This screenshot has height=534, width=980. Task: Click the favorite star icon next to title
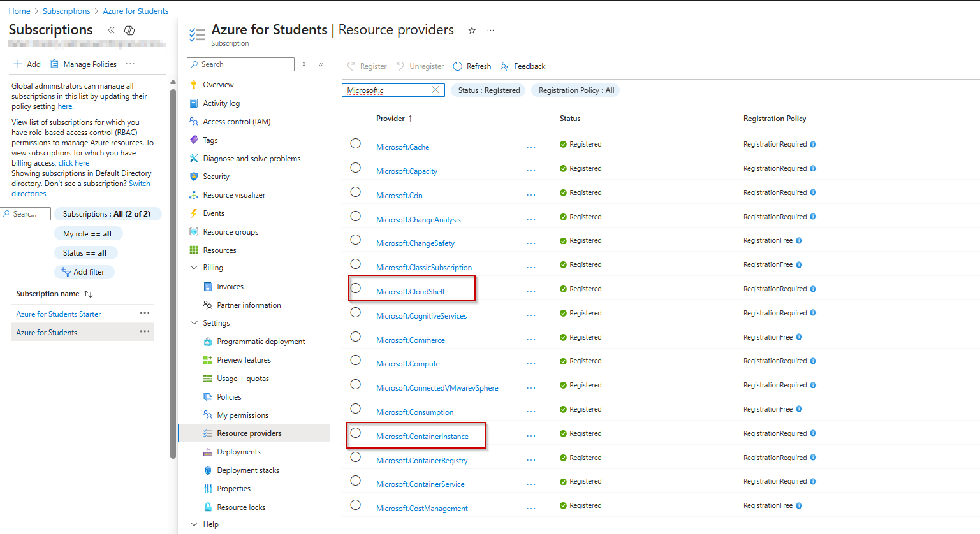pyautogui.click(x=472, y=31)
